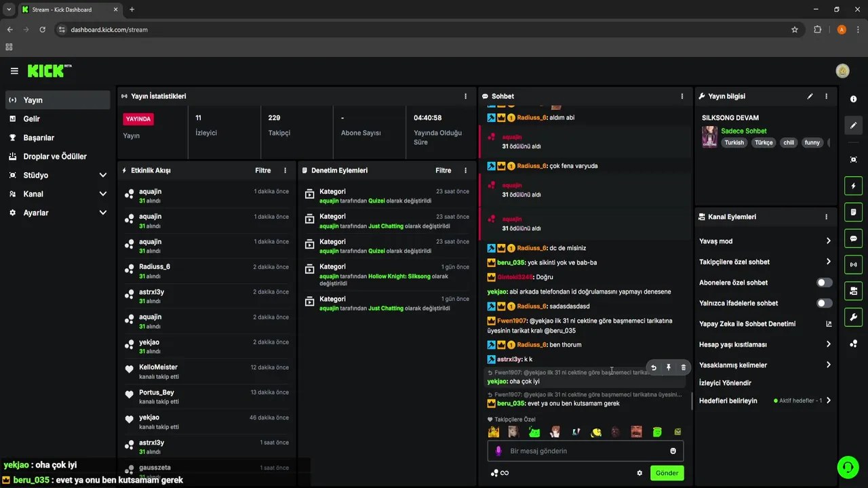The image size is (868, 488).
Task: Open Hedefleri belirleyin chevron
Action: (828, 401)
